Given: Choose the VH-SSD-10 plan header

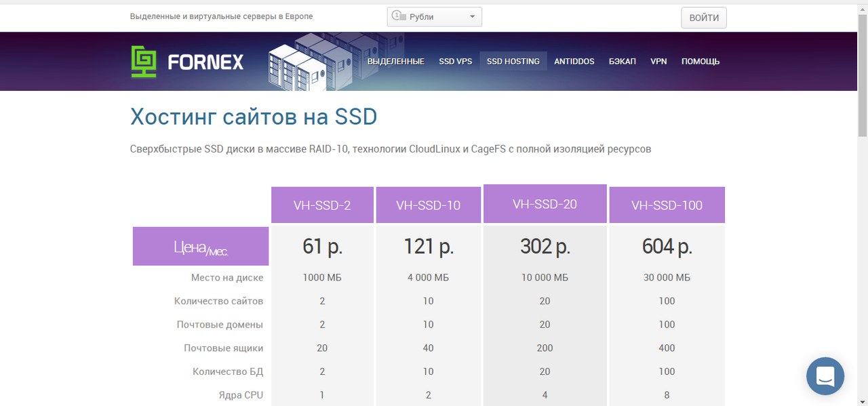Looking at the screenshot, I should click(x=428, y=205).
